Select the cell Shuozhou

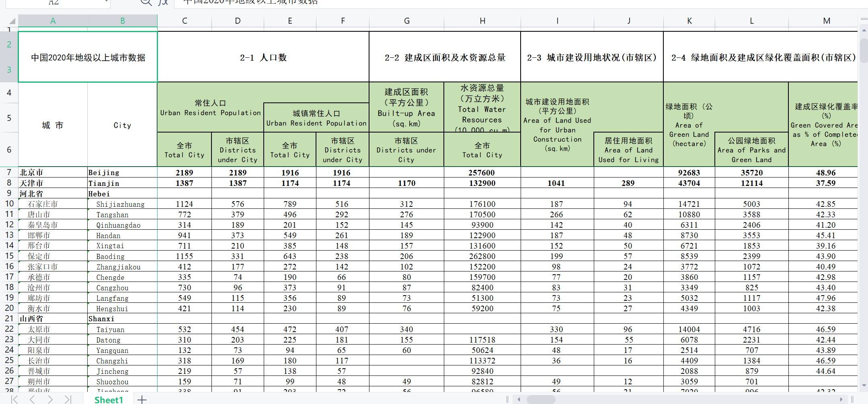(x=122, y=382)
